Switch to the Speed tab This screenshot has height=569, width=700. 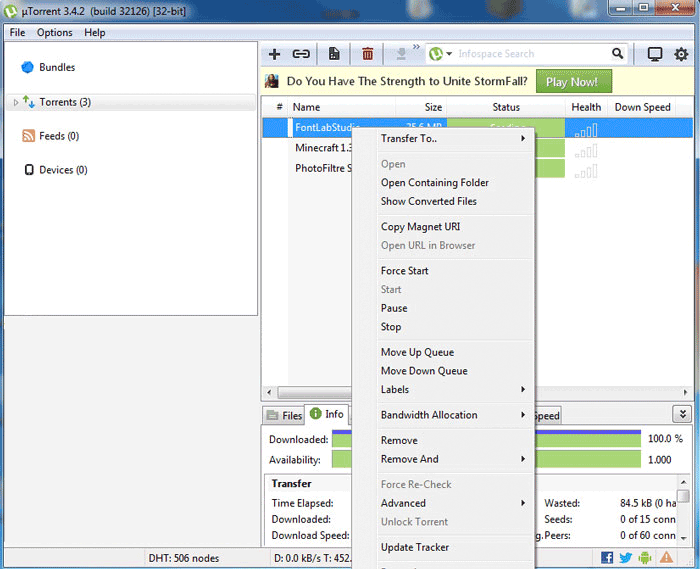[546, 416]
